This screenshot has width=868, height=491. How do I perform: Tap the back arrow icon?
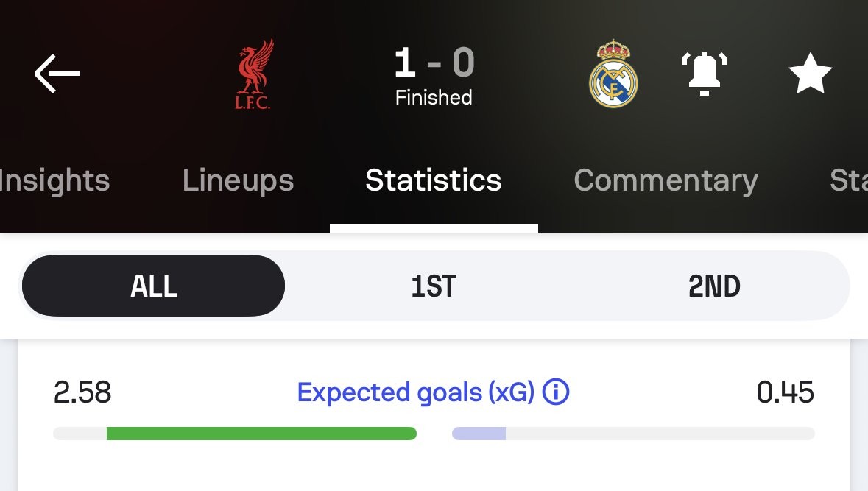[57, 74]
